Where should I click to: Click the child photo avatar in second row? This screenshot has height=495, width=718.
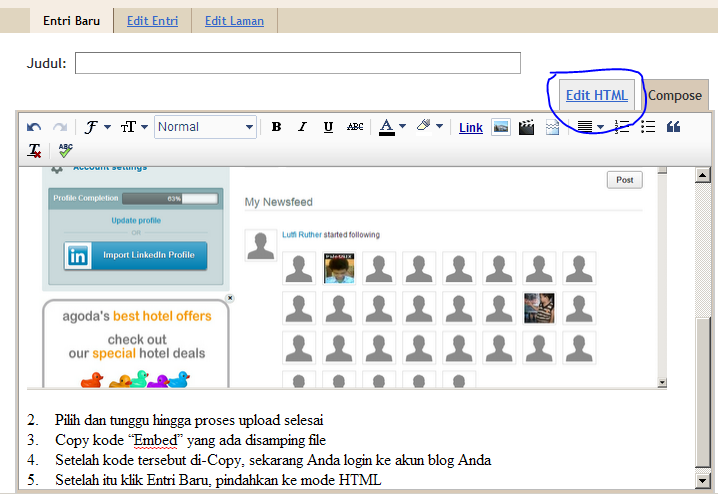pos(539,308)
